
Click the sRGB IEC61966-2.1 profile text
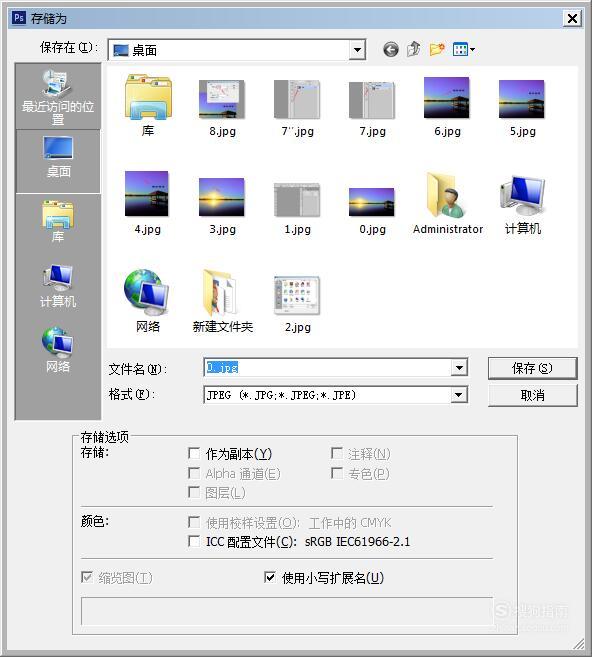[357, 542]
